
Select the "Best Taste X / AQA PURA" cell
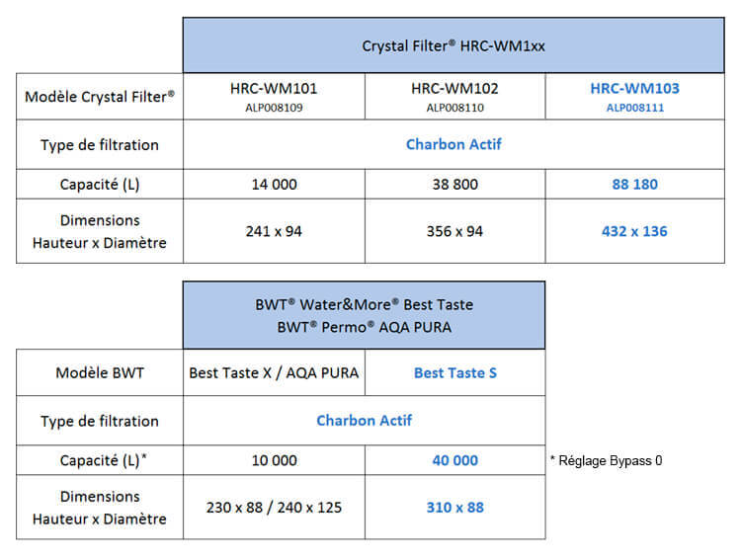point(274,372)
